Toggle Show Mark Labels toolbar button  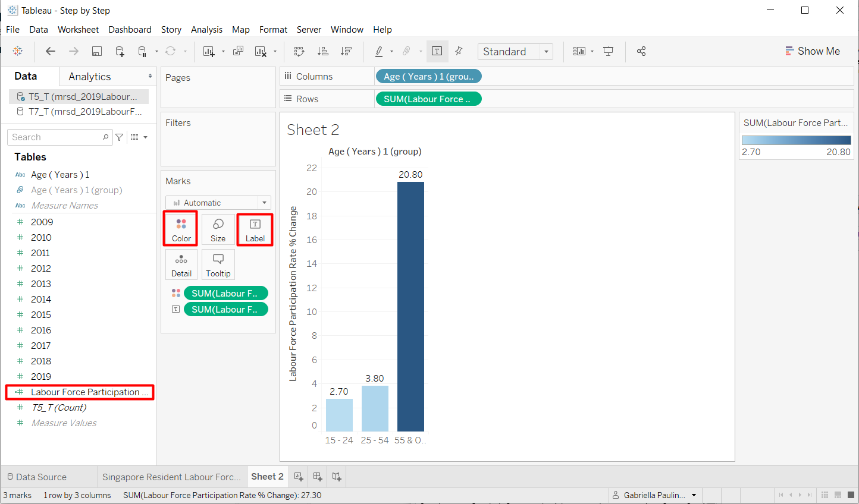(x=437, y=52)
